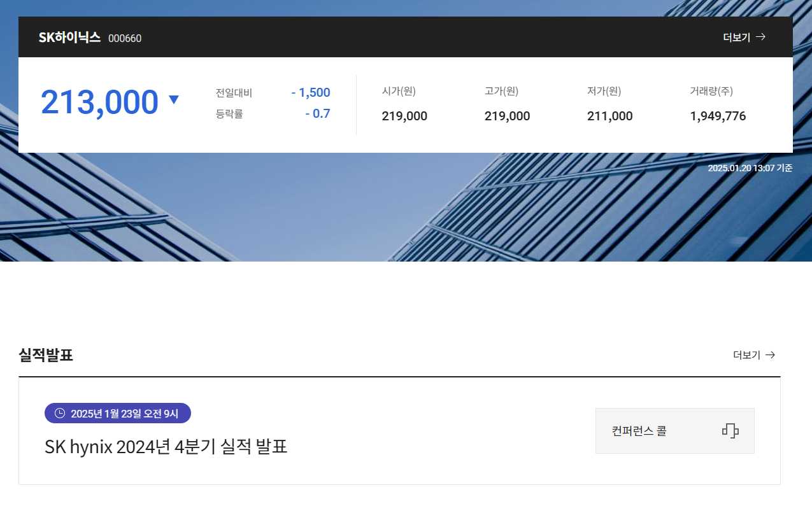Screen dimensions: 812x506
Task: Click the opening price value under 시가(원)
Action: [x=404, y=116]
